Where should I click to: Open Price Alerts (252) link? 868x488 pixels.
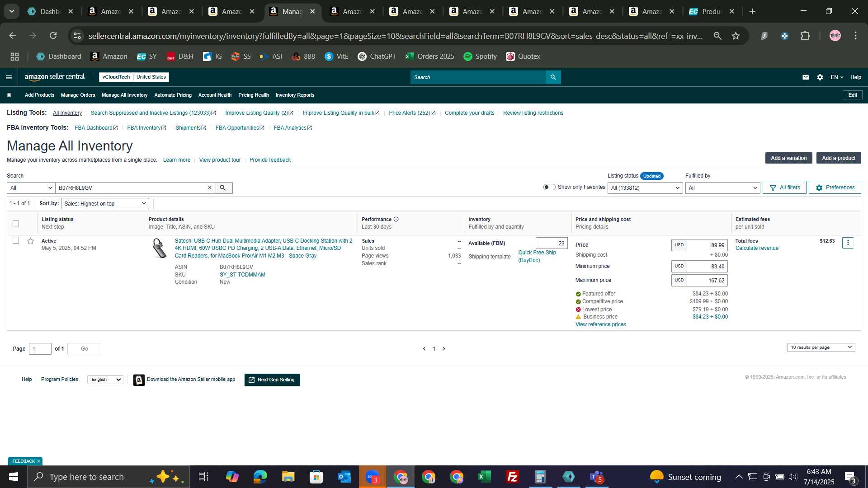[412, 113]
